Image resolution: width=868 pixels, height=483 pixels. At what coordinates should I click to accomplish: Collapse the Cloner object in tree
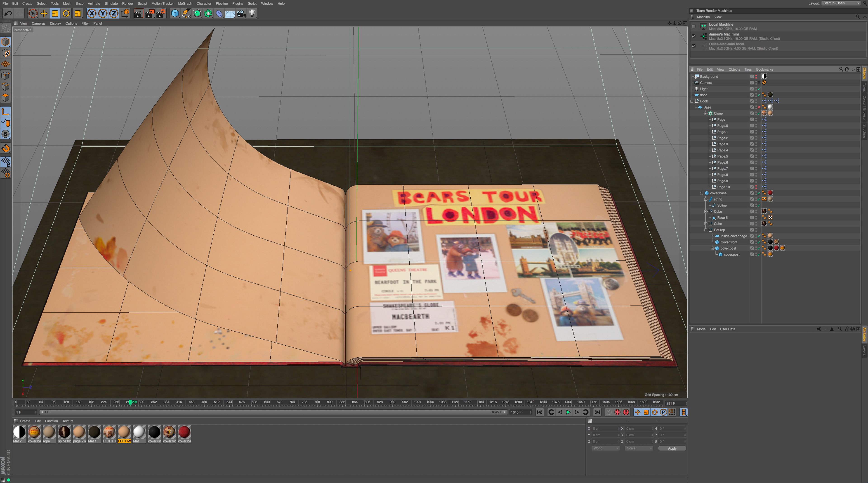tap(705, 113)
